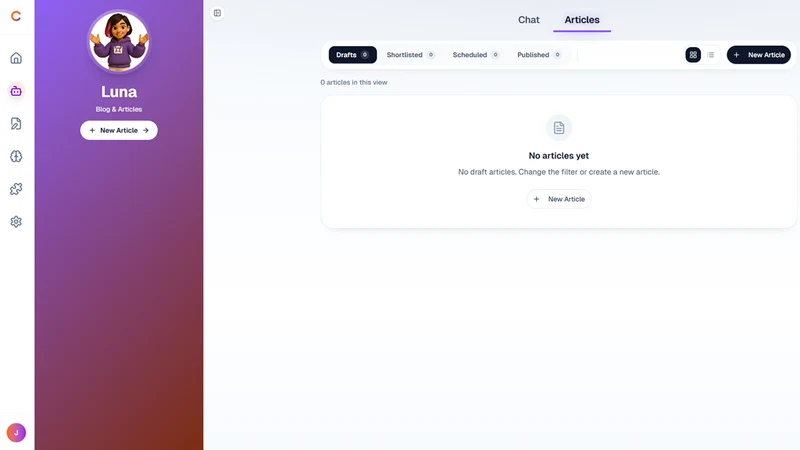Open the puzzle integrations sidebar icon

(16, 189)
